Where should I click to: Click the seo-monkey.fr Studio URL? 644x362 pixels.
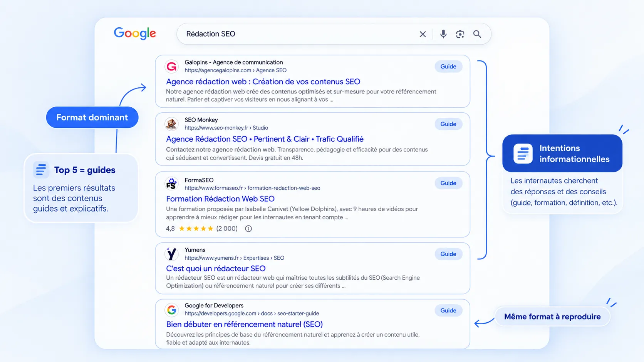pyautogui.click(x=226, y=128)
